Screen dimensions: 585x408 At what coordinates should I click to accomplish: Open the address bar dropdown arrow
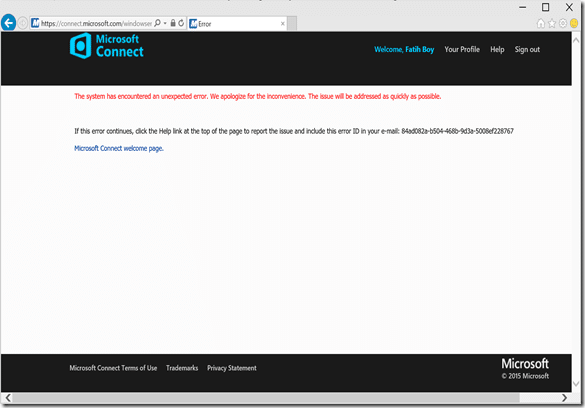coord(165,23)
